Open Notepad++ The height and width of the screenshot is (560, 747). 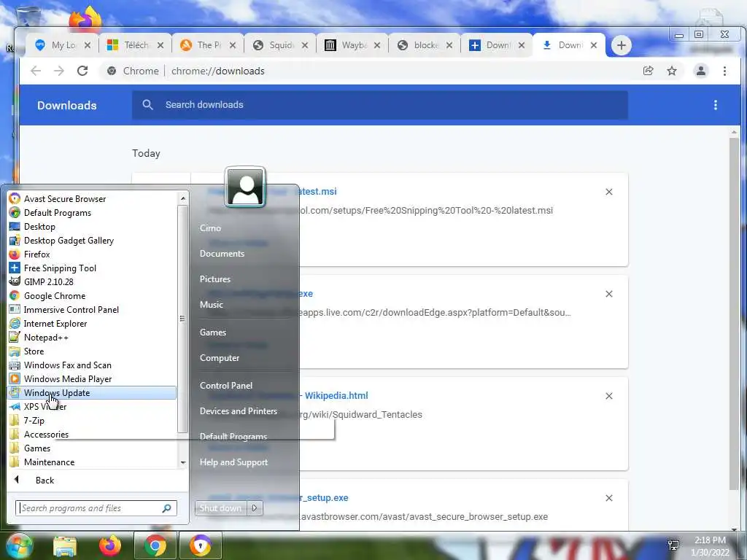(46, 337)
